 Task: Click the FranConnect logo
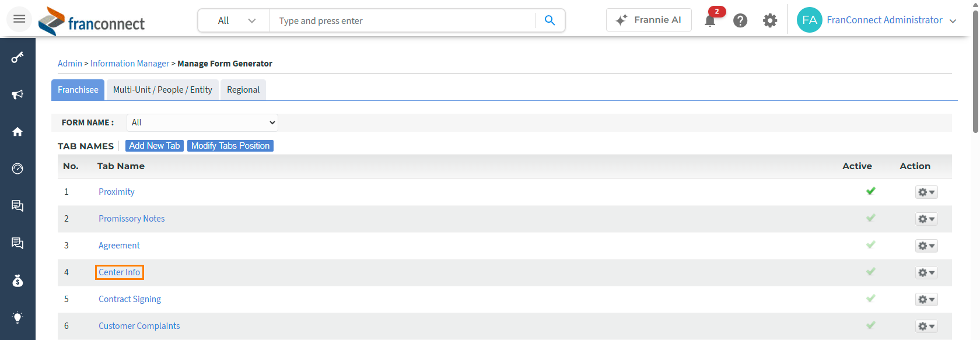tap(92, 22)
